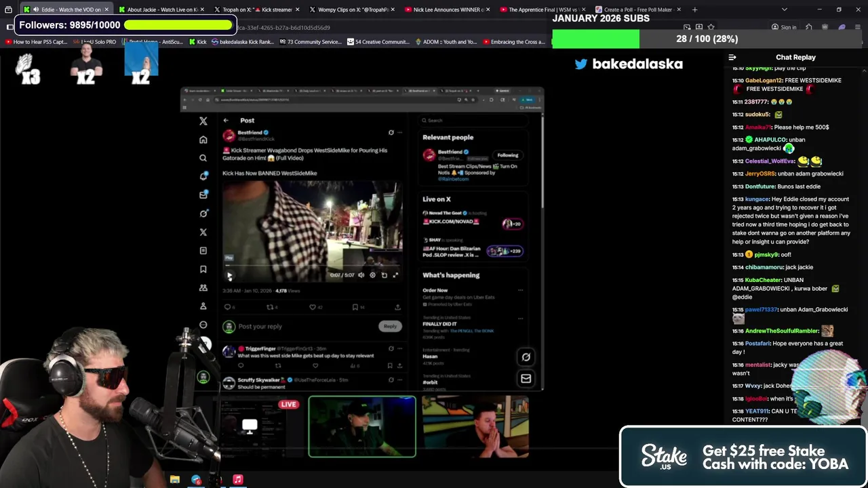Image resolution: width=868 pixels, height=488 pixels.
Task: Open the How to Hear PS5 bookmark
Action: click(x=35, y=42)
